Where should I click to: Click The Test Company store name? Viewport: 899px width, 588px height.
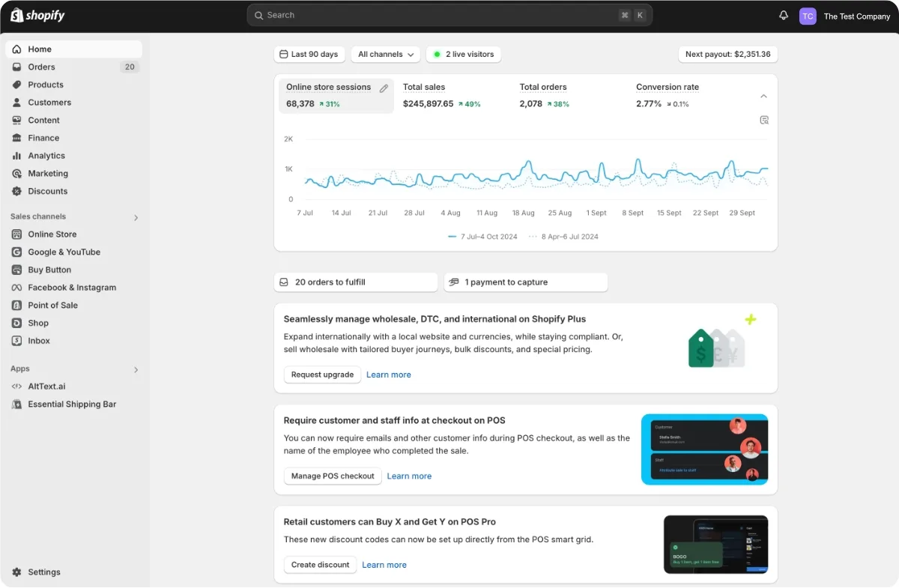point(857,16)
